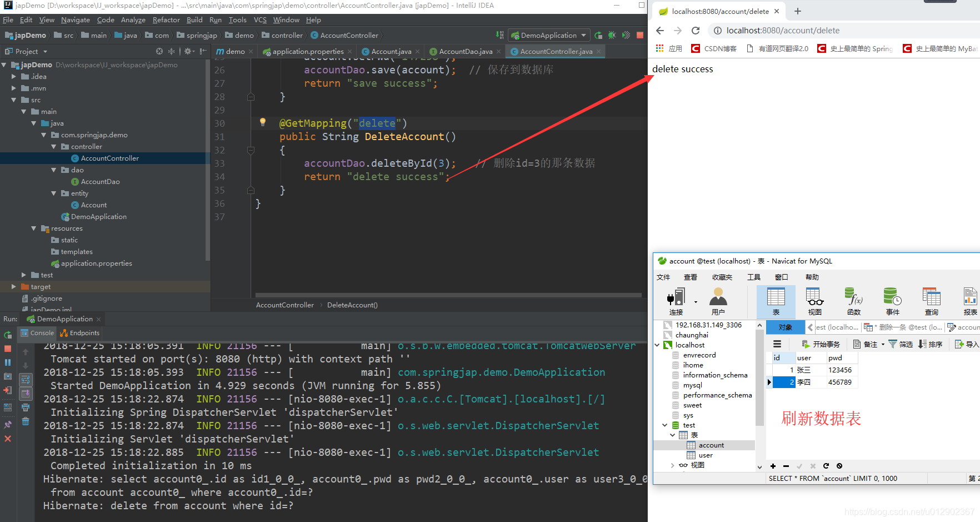Open the CSDN博客 bookmark in browser
Viewport: 980px width, 522px height.
[714, 48]
